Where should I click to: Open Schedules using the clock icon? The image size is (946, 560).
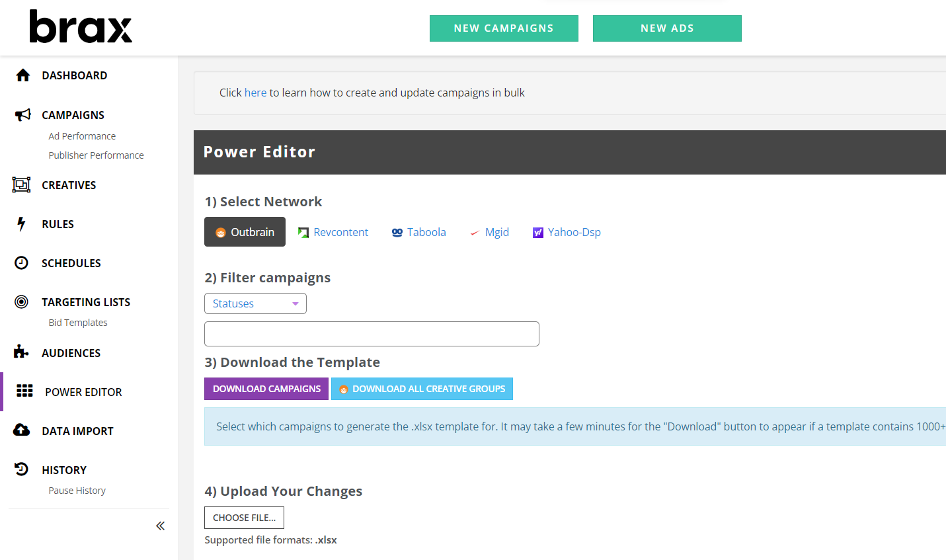point(22,262)
